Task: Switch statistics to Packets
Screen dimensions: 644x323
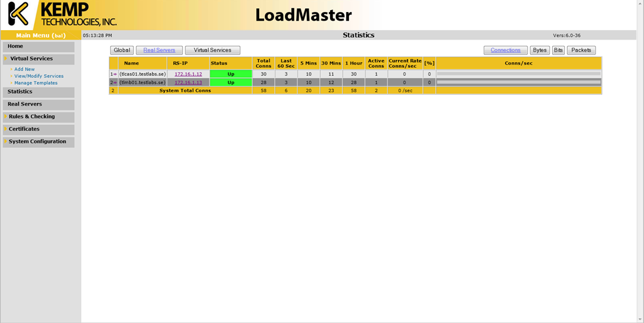Action: 581,50
